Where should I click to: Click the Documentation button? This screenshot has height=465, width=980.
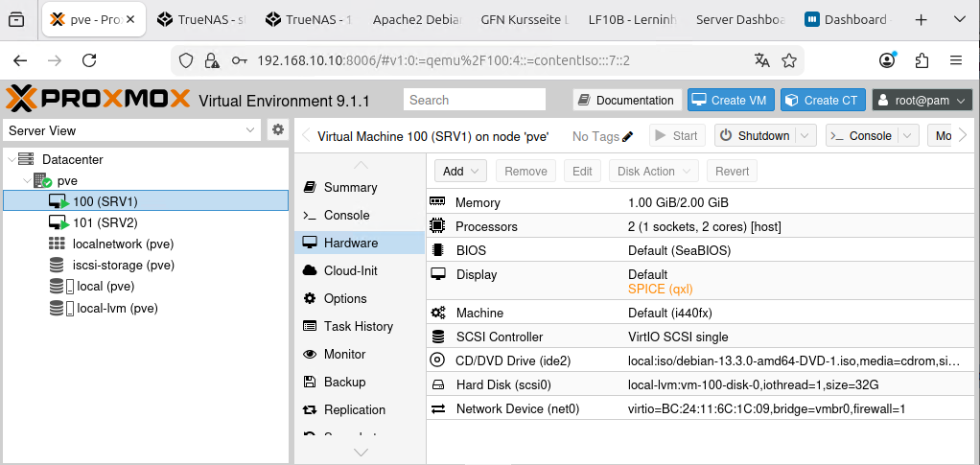627,101
